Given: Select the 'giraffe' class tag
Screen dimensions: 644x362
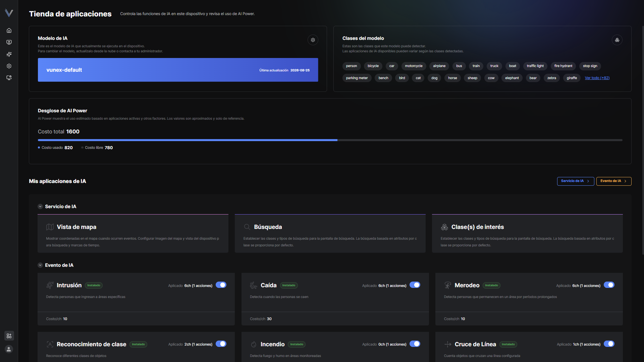Looking at the screenshot, I should [572, 78].
